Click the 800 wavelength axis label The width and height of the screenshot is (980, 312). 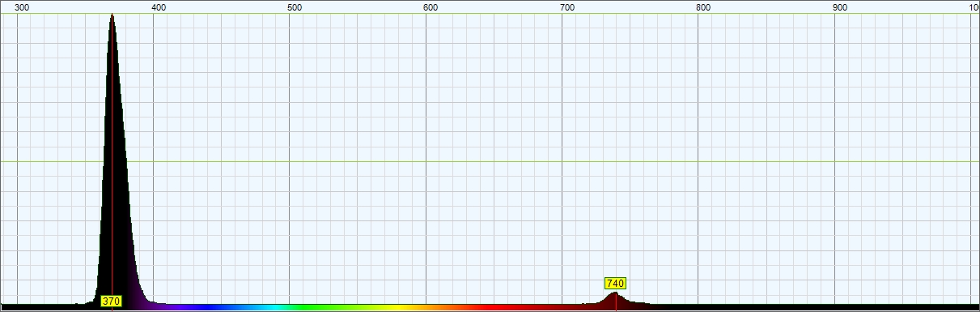[704, 7]
